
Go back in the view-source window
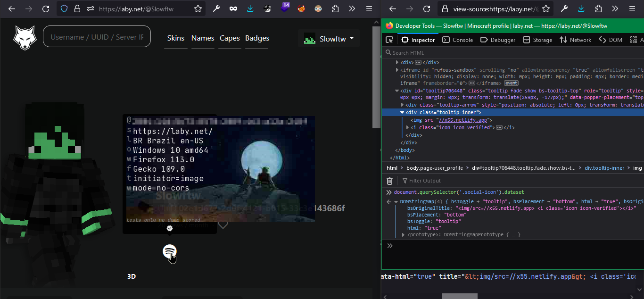[x=393, y=8]
